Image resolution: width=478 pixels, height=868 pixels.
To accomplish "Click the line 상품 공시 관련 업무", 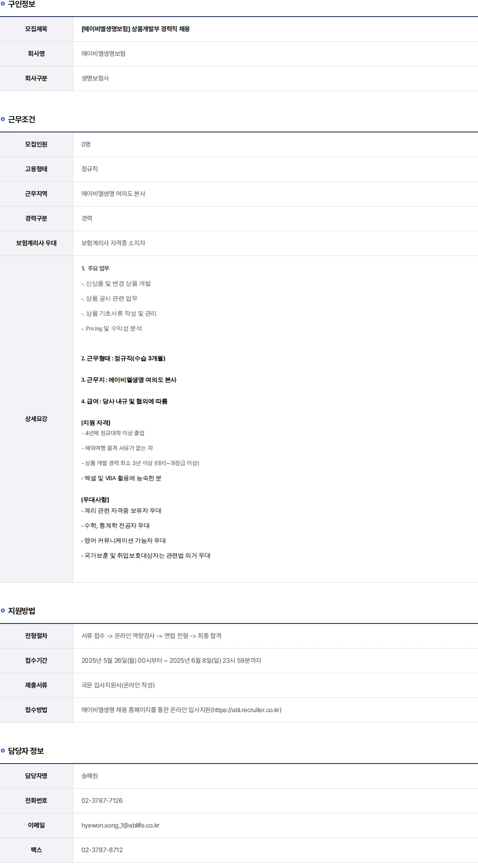I will coord(109,299).
